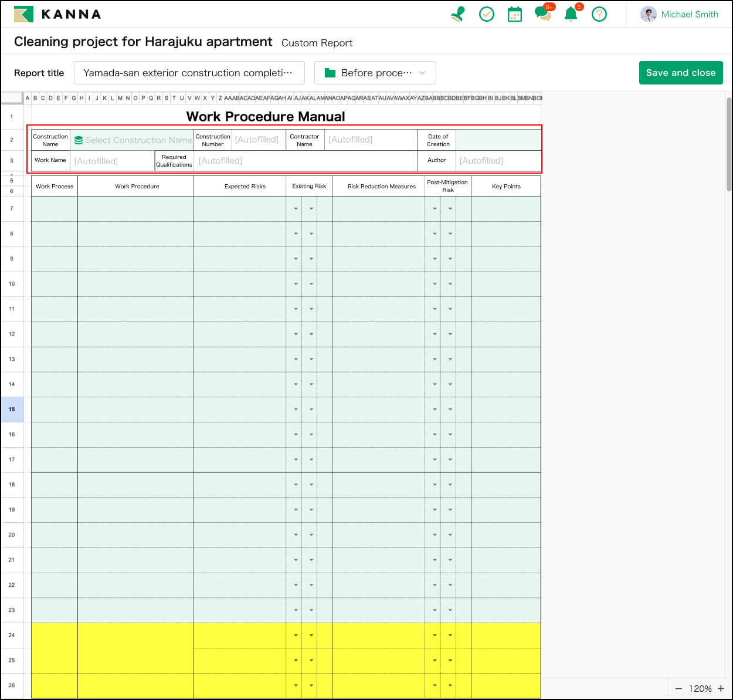This screenshot has height=700, width=733.
Task: Open the checkmark tasks icon
Action: [487, 14]
